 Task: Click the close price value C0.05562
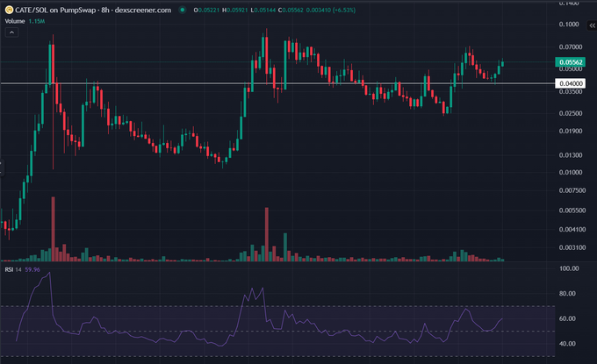click(x=291, y=11)
